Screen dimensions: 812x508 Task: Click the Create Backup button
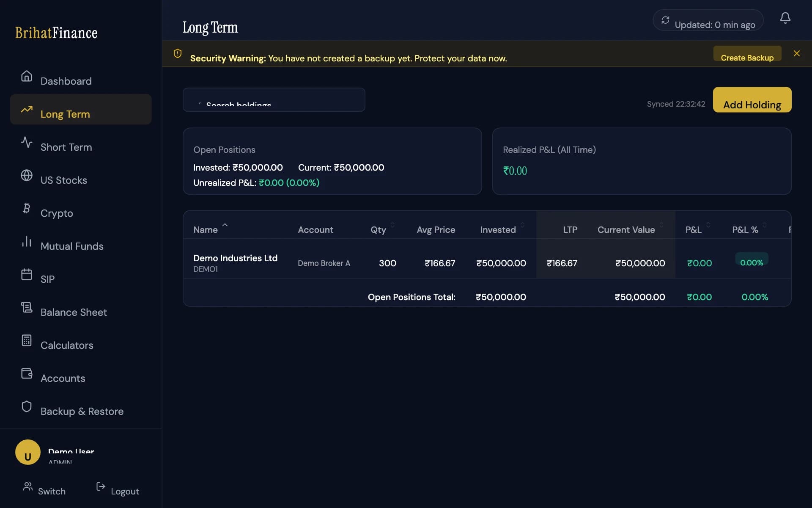pos(747,53)
